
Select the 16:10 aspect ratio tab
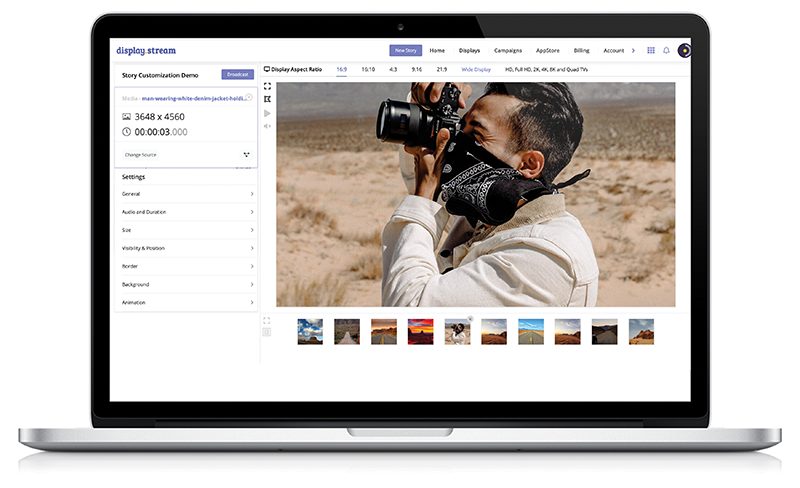[368, 69]
